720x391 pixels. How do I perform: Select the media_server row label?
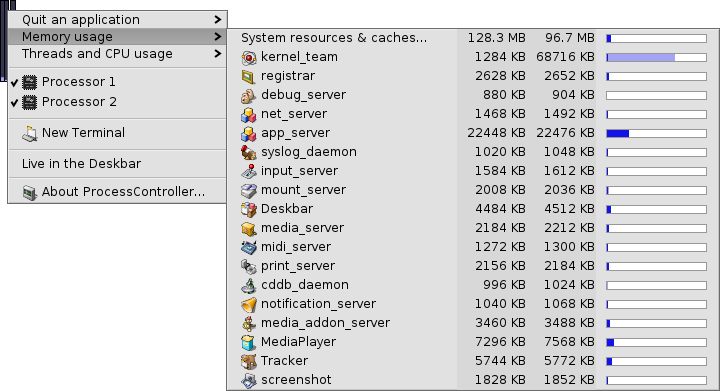[x=302, y=228]
